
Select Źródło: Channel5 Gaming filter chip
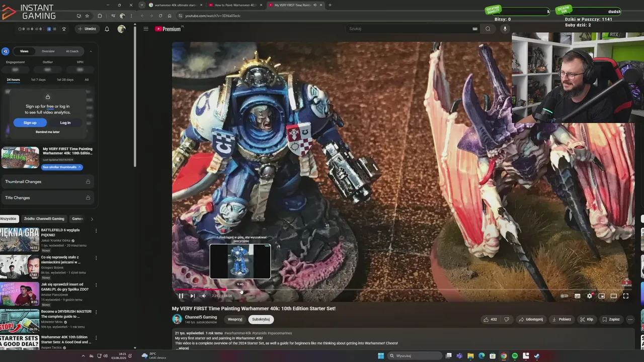tap(44, 219)
